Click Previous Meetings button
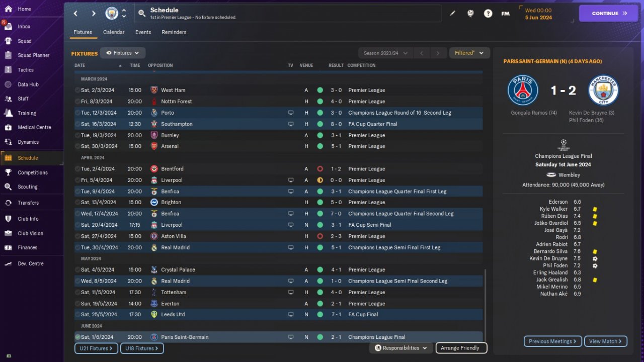 point(553,341)
